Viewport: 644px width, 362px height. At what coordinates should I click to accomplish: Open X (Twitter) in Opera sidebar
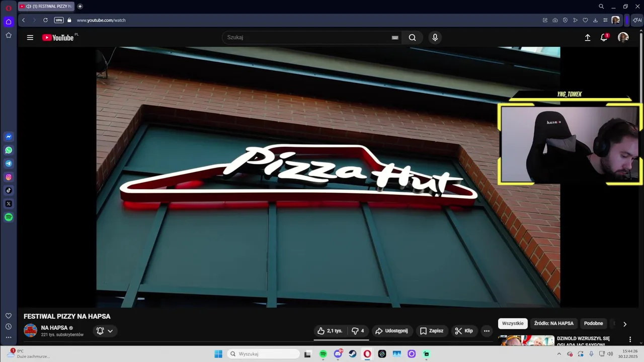point(9,204)
